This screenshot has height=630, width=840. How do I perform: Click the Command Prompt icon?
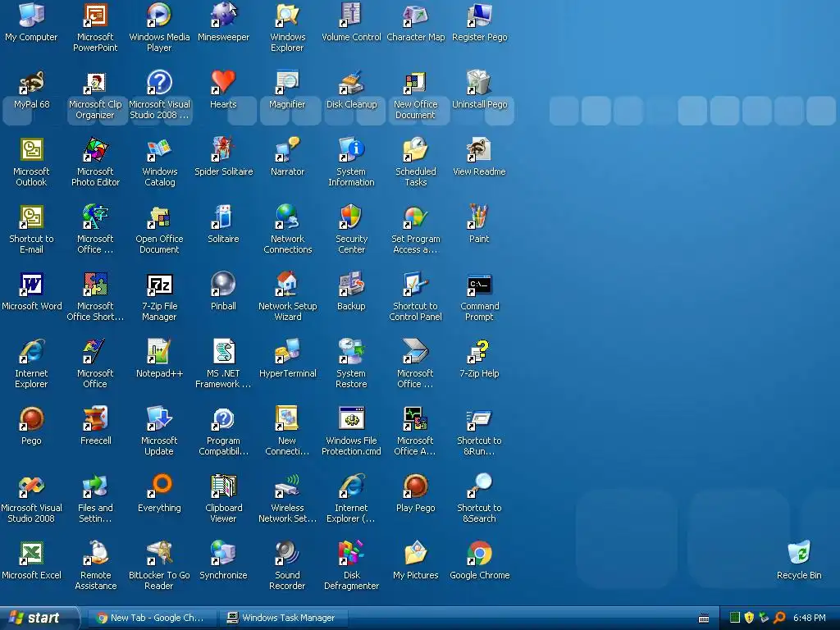[479, 284]
